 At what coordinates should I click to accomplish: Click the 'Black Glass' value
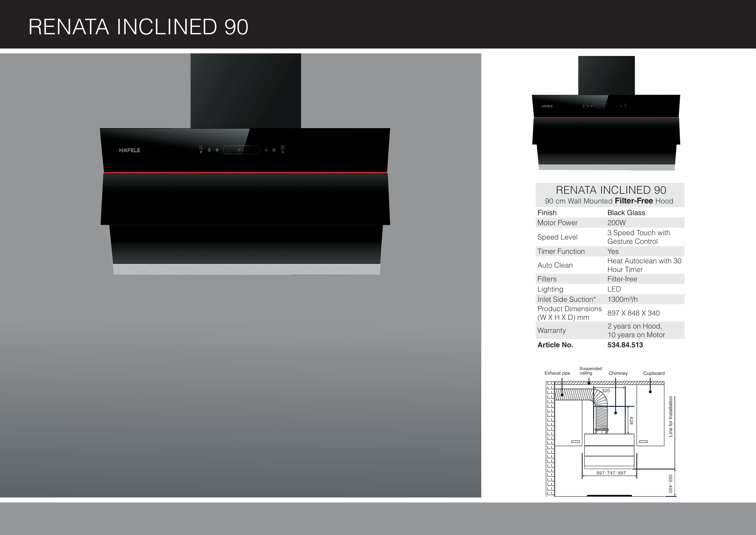(626, 213)
